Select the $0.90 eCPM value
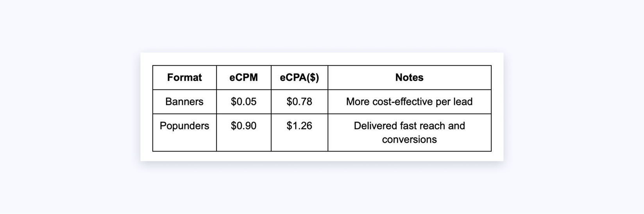644x214 pixels. click(x=243, y=126)
